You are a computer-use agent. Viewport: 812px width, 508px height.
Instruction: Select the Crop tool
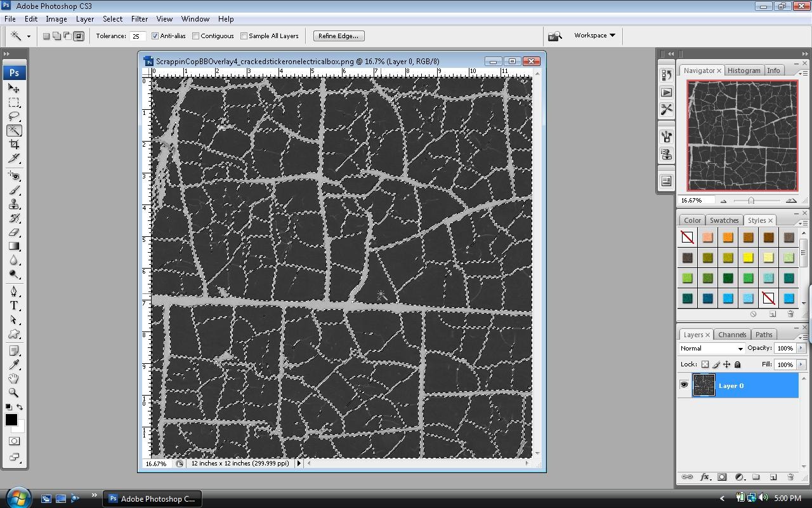coord(14,145)
